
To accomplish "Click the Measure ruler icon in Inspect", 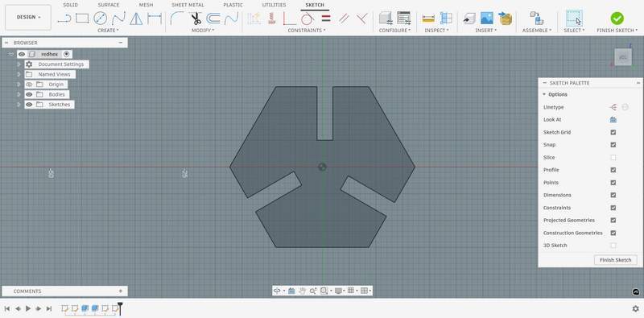I will click(428, 19).
